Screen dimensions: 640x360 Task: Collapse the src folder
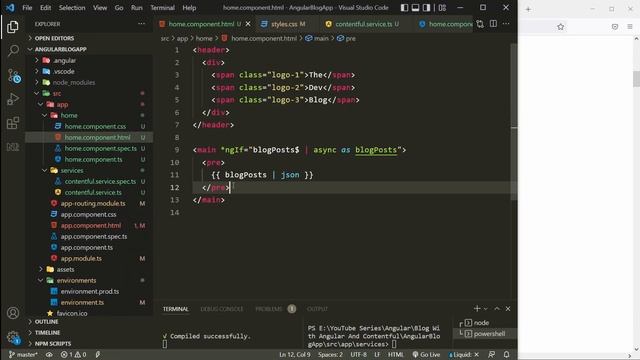click(57, 93)
